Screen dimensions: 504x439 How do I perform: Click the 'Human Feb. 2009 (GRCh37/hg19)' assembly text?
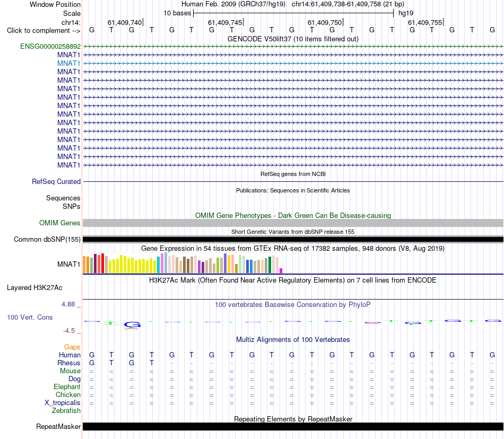point(233,4)
